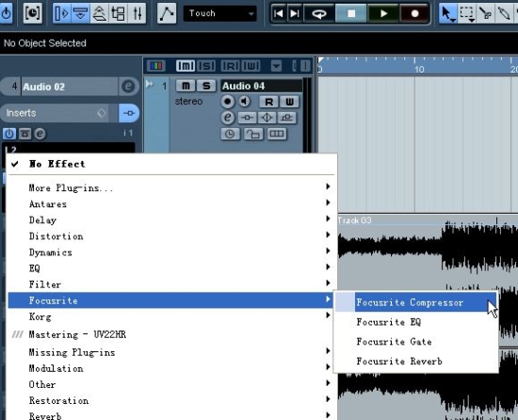Viewport: 518px width, 420px height.
Task: Toggle the Show Info Line toolbar button
Action: (80, 13)
